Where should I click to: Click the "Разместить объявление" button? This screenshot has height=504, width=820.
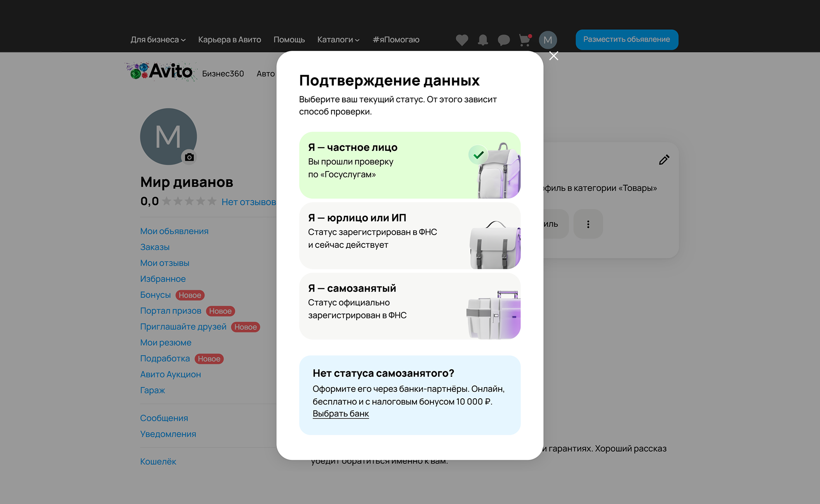point(627,40)
